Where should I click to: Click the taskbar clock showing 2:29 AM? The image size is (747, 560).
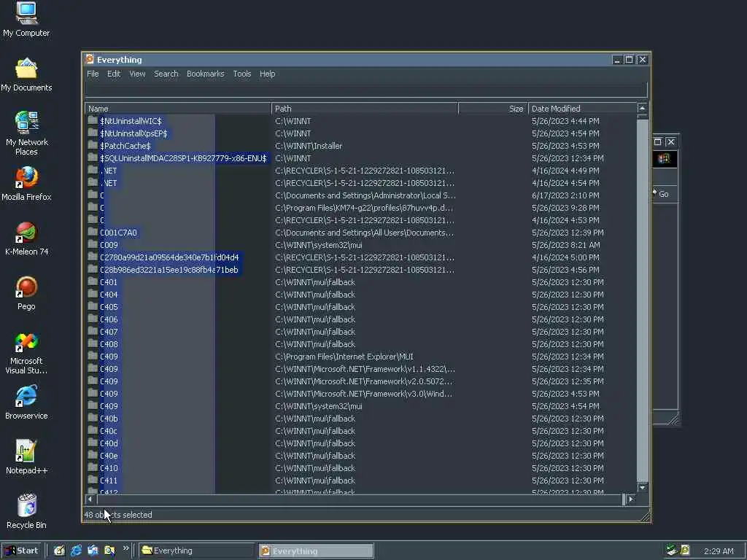(x=719, y=551)
